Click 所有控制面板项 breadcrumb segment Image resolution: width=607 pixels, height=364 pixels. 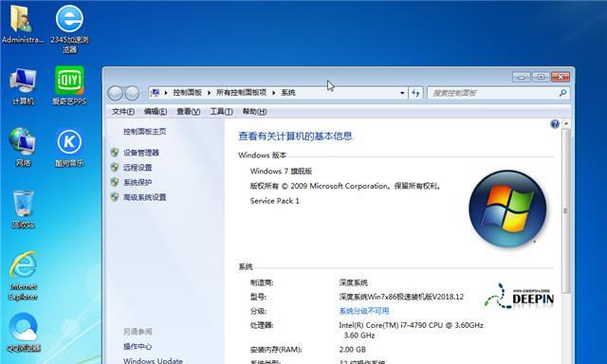(x=242, y=93)
